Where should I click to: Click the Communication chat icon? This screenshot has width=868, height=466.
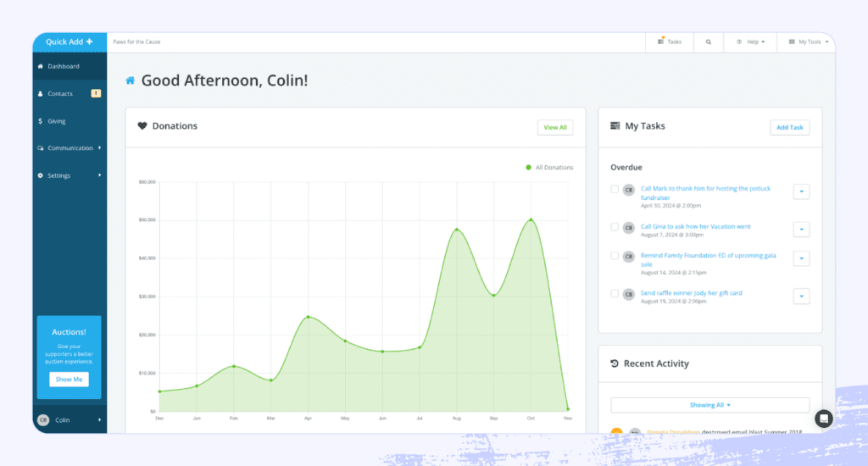(40, 148)
